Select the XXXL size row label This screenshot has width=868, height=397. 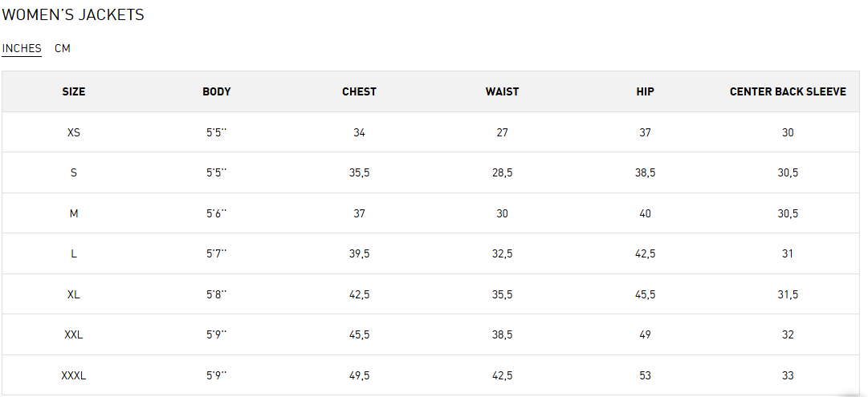click(x=74, y=375)
